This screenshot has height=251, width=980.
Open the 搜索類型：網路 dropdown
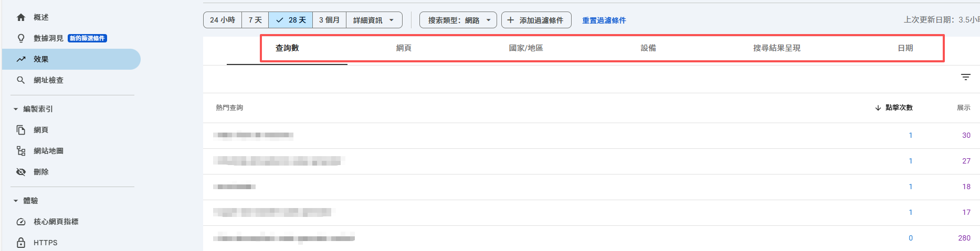point(458,20)
